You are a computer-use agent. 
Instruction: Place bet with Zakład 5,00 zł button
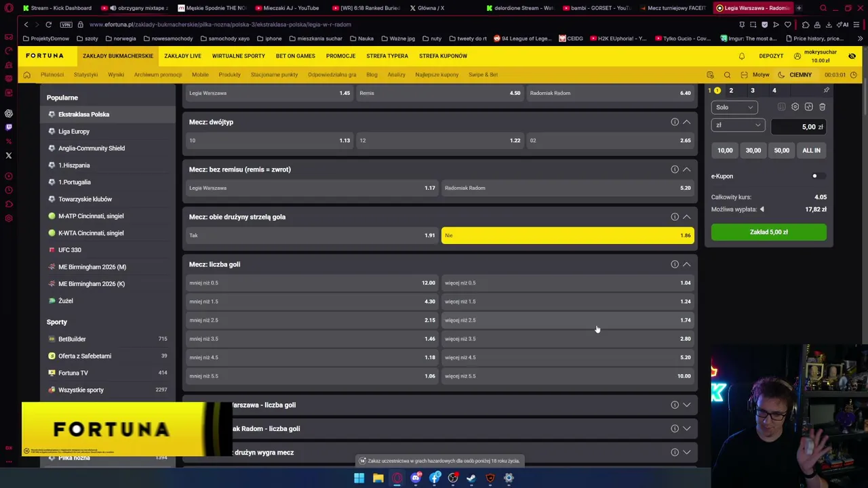[769, 232]
